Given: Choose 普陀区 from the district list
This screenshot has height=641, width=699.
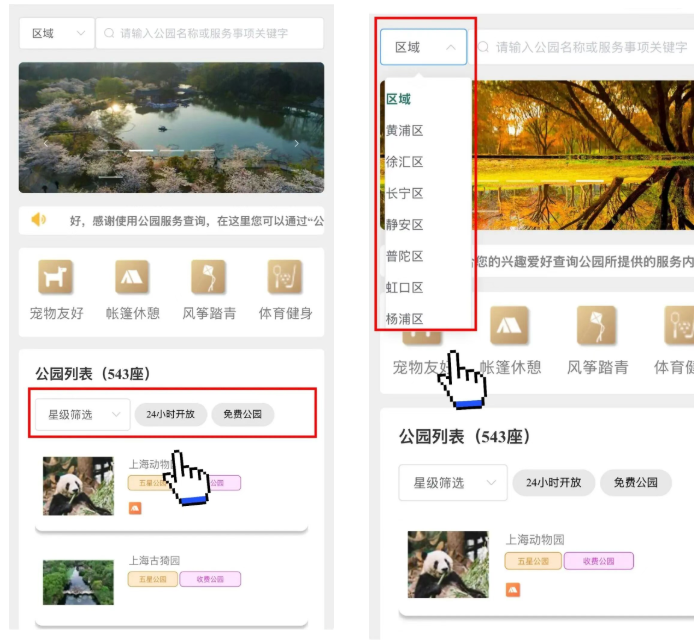Looking at the screenshot, I should tap(405, 256).
